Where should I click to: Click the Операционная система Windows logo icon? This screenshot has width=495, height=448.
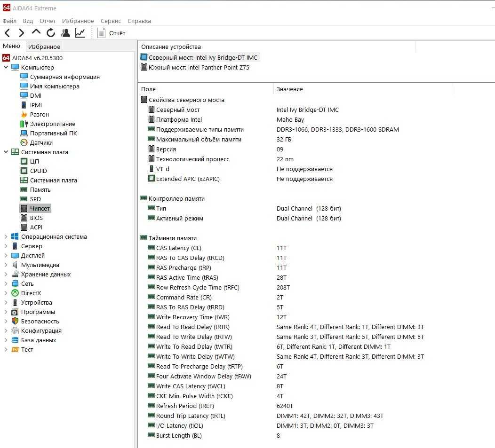click(15, 236)
